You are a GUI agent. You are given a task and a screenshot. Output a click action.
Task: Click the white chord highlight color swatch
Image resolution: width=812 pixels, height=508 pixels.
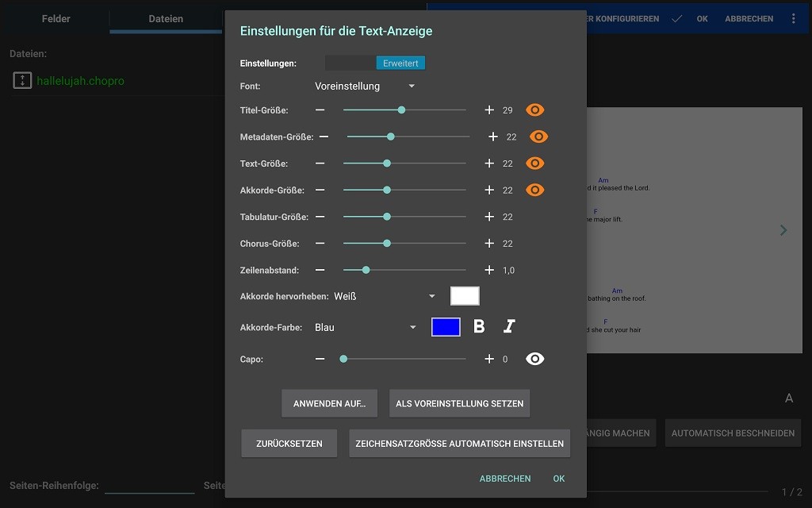(x=465, y=296)
